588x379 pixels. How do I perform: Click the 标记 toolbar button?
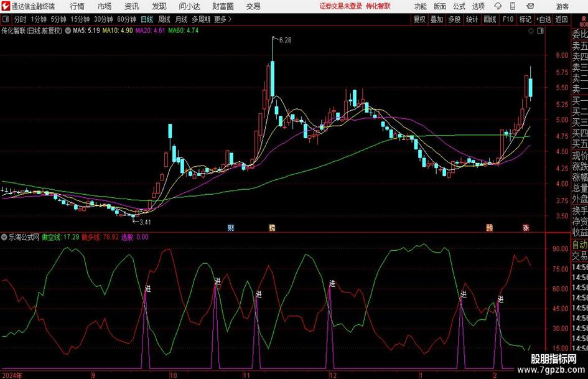pyautogui.click(x=525, y=19)
